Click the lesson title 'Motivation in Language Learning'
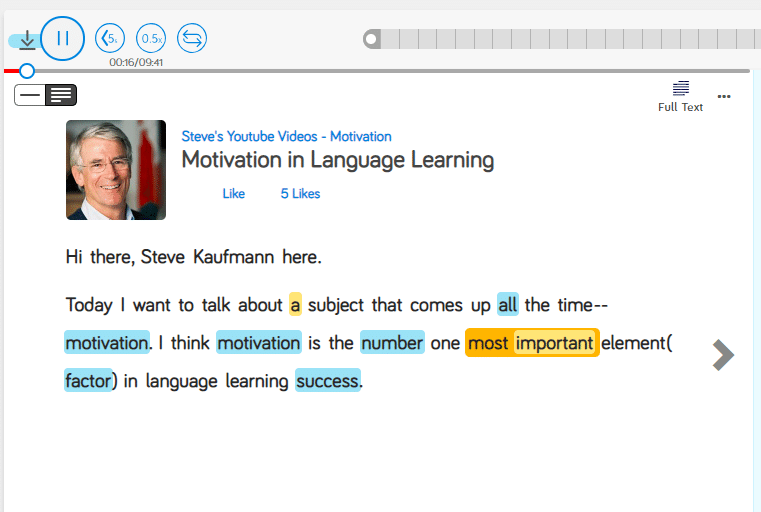 coord(338,160)
